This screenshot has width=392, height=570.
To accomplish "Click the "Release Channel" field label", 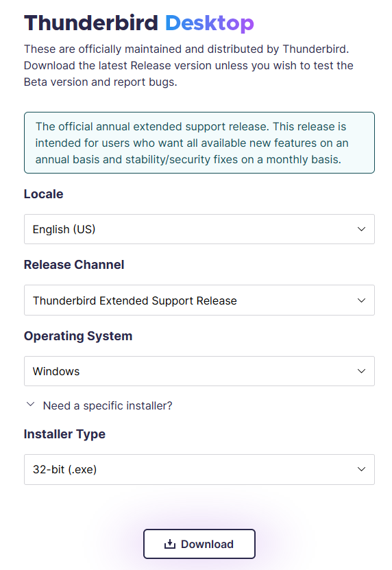I will click(x=74, y=265).
